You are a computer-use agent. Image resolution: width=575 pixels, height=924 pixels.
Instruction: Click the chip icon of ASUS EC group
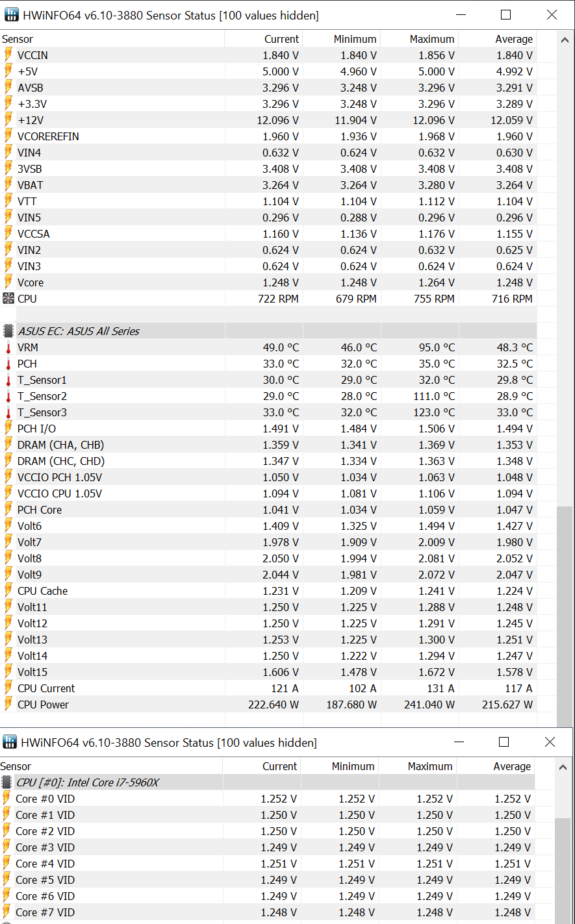pyautogui.click(x=8, y=331)
